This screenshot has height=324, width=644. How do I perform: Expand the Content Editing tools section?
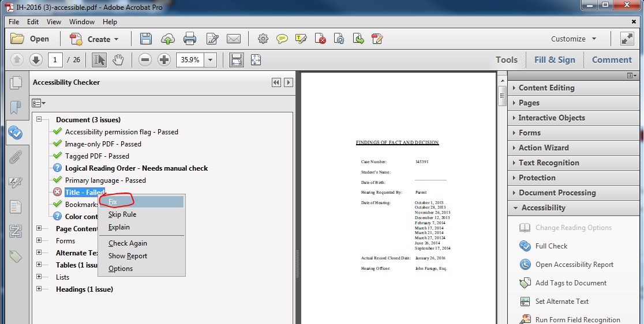(x=546, y=88)
